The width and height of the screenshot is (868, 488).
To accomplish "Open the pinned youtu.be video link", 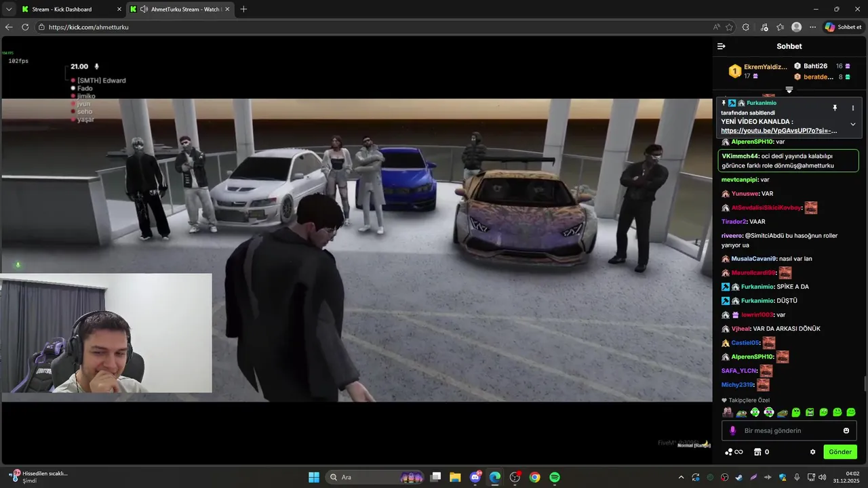I will pyautogui.click(x=778, y=131).
